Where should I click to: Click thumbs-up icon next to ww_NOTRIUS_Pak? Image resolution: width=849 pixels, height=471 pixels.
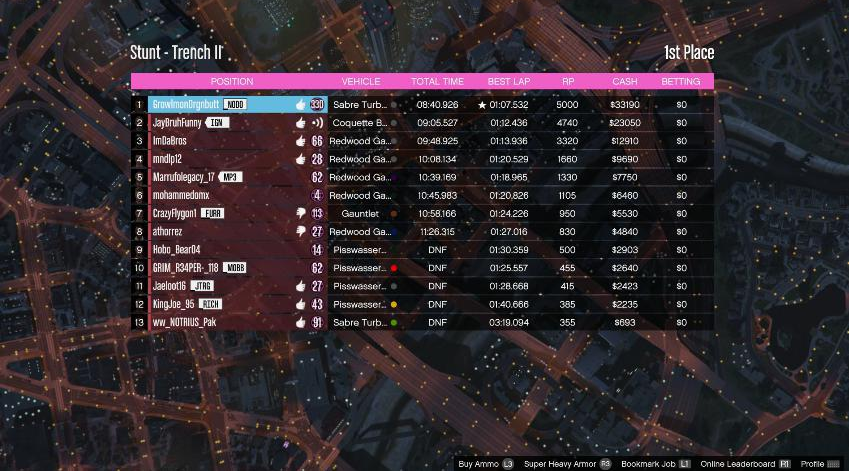pyautogui.click(x=301, y=323)
